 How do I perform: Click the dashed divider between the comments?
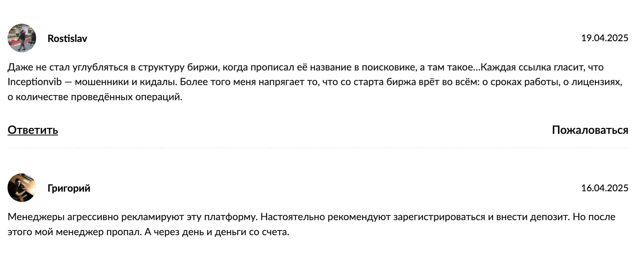click(318, 148)
